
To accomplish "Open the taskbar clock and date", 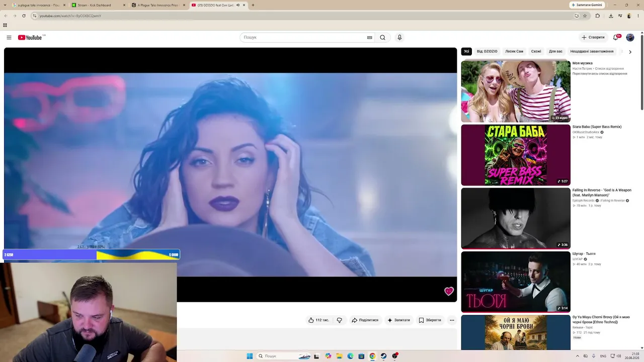I will point(632,356).
